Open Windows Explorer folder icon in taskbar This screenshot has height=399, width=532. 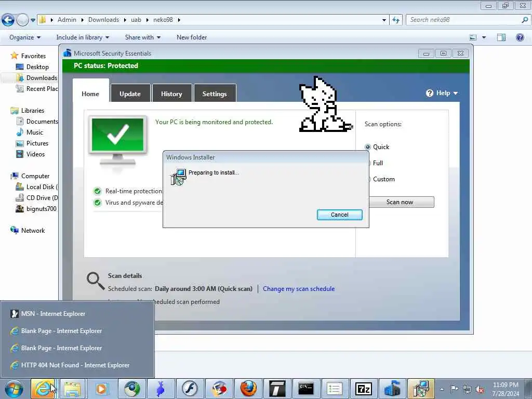click(72, 389)
